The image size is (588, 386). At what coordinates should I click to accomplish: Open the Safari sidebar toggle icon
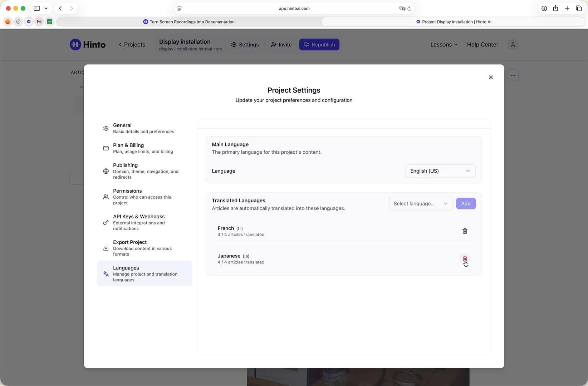click(37, 8)
